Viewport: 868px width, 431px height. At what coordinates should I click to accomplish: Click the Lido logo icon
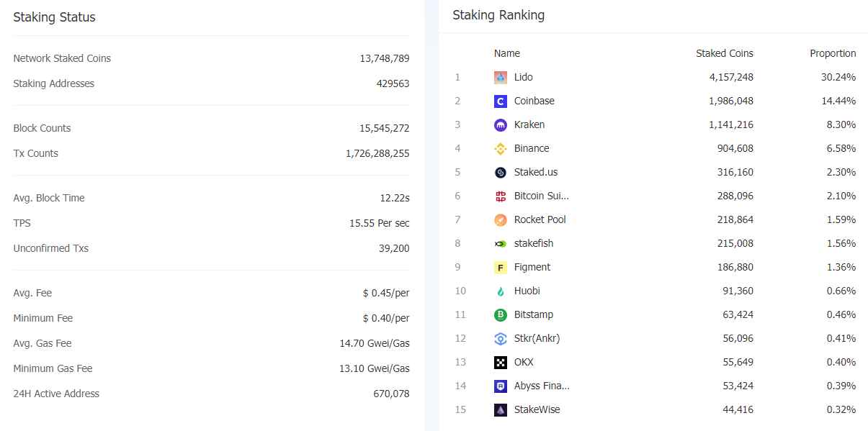501,77
